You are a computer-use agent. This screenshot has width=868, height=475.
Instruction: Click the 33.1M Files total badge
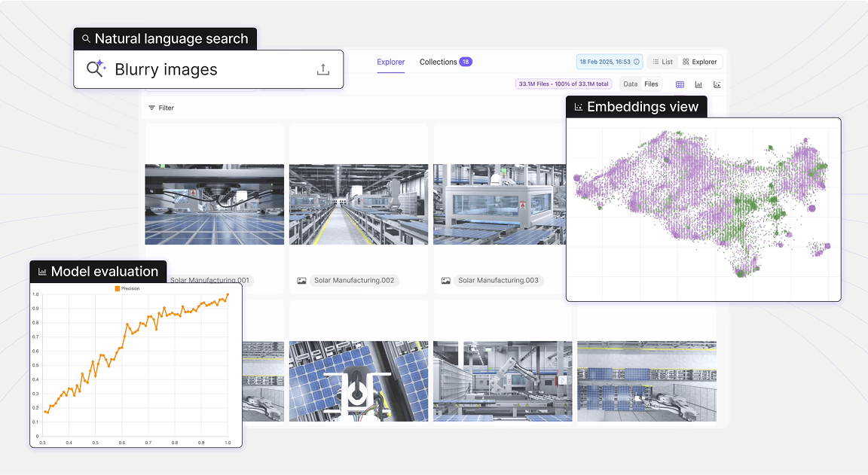point(564,84)
